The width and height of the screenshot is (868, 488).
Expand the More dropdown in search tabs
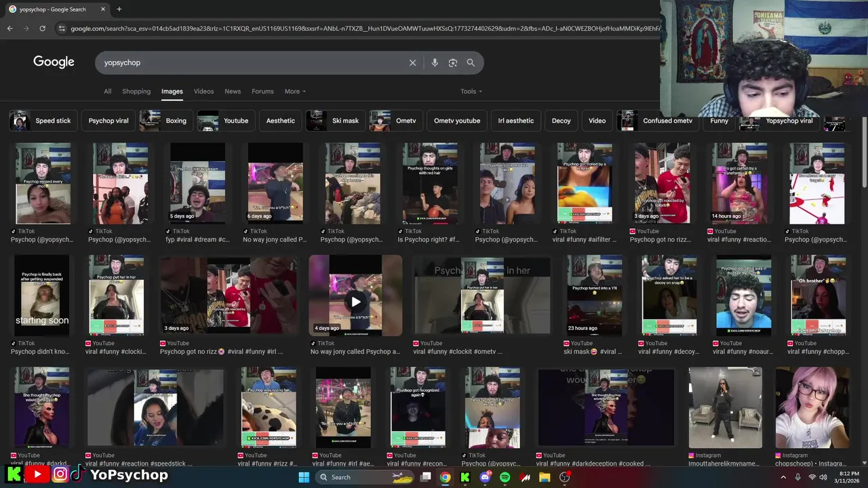tap(295, 91)
